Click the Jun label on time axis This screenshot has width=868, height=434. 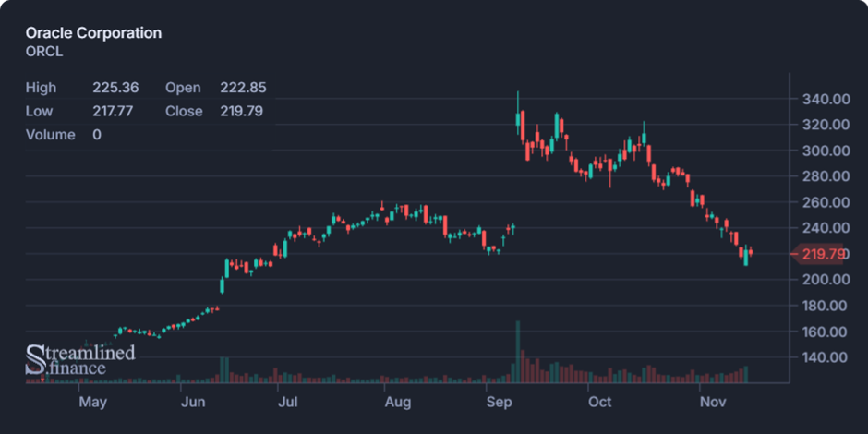[x=193, y=402]
